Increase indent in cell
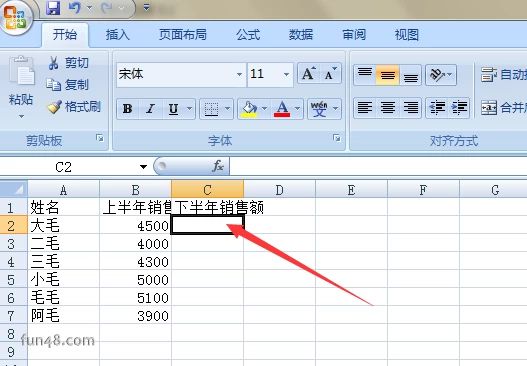The image size is (527, 366). [459, 108]
